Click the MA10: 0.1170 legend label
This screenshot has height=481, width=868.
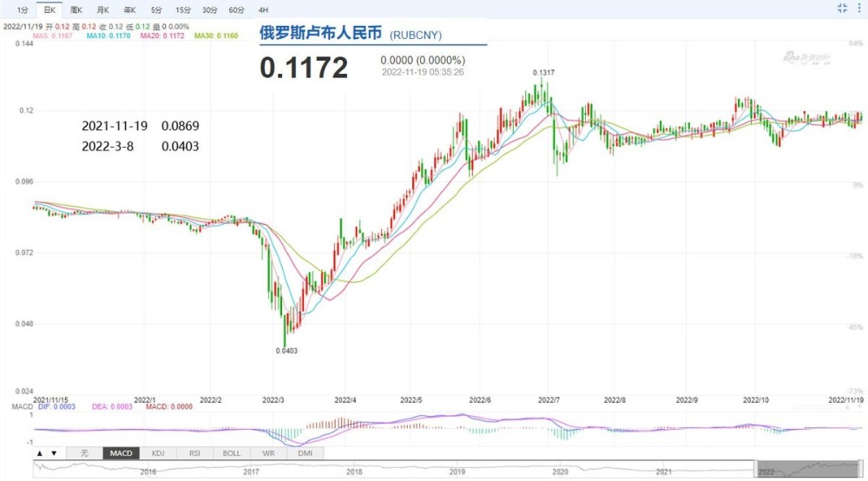click(108, 36)
